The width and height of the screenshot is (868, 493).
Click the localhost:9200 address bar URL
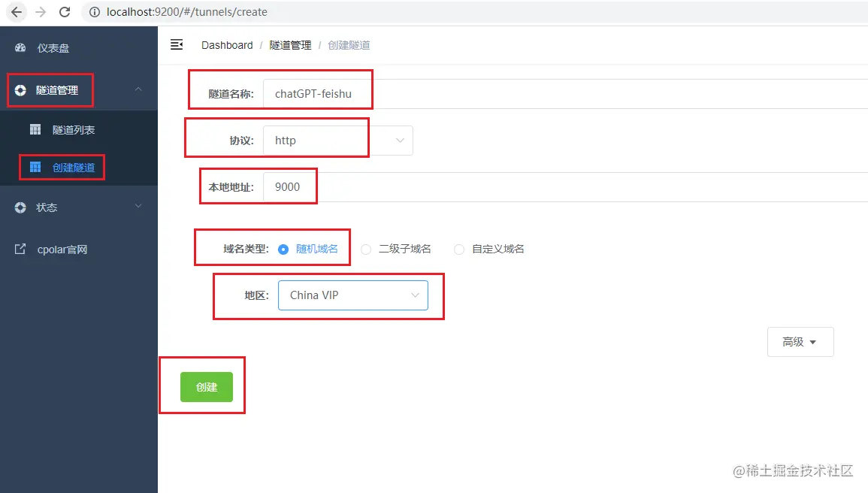pos(186,12)
